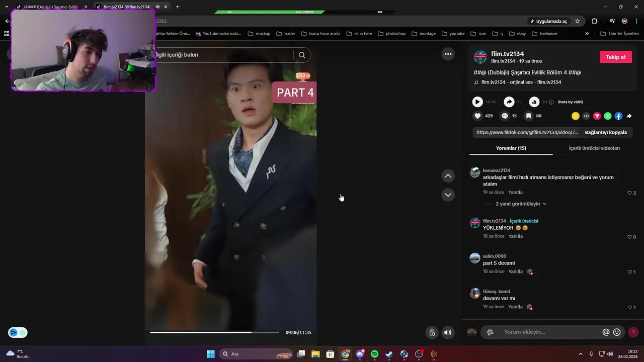Open the freelancer bookmarks folder
The width and height of the screenshot is (644, 362).
(544, 34)
